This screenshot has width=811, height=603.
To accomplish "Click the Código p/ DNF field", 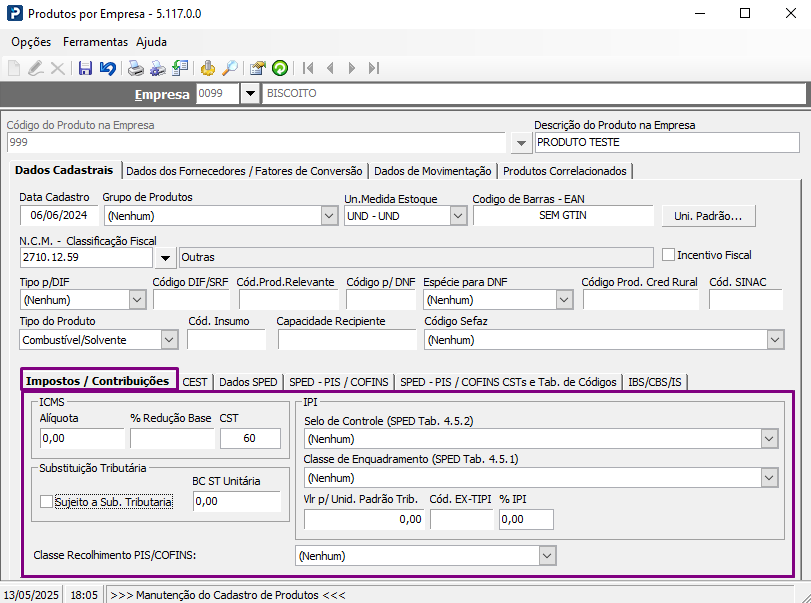I will click(x=381, y=300).
